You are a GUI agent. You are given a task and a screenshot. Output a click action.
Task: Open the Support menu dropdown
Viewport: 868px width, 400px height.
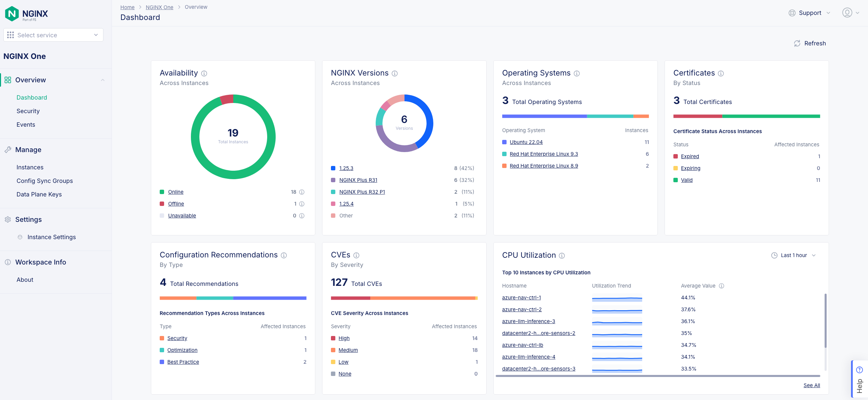point(809,13)
